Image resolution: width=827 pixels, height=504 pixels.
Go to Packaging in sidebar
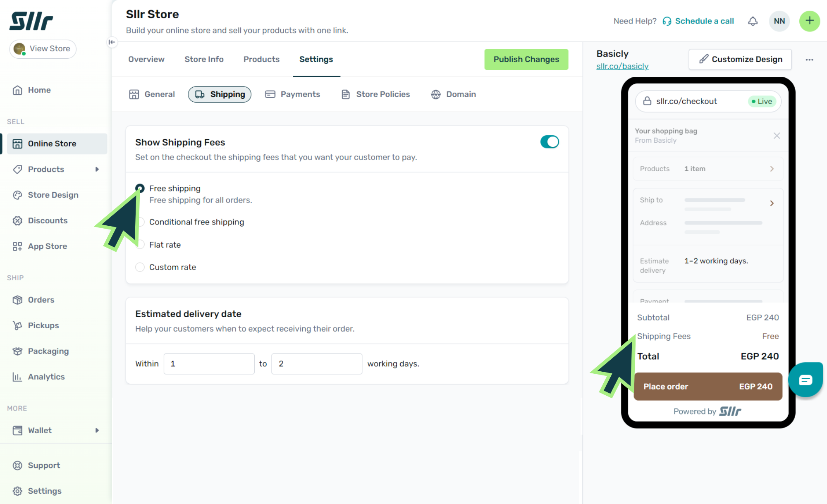pos(48,351)
